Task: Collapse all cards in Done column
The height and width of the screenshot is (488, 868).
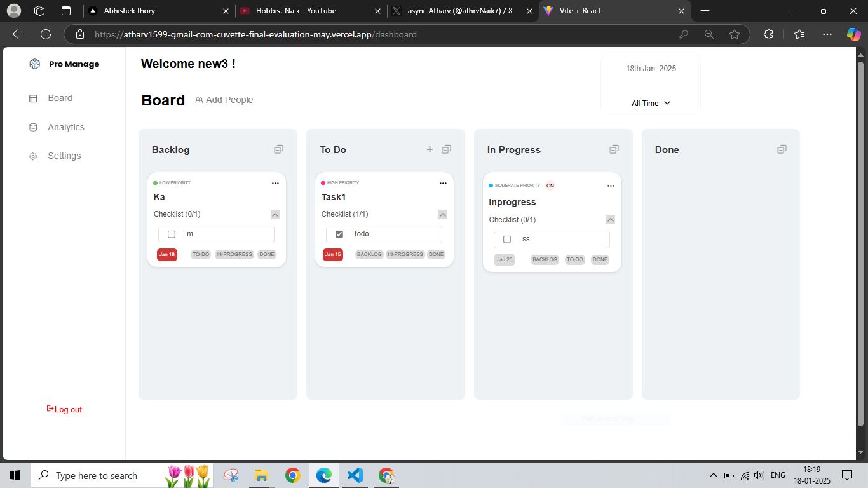Action: tap(782, 149)
